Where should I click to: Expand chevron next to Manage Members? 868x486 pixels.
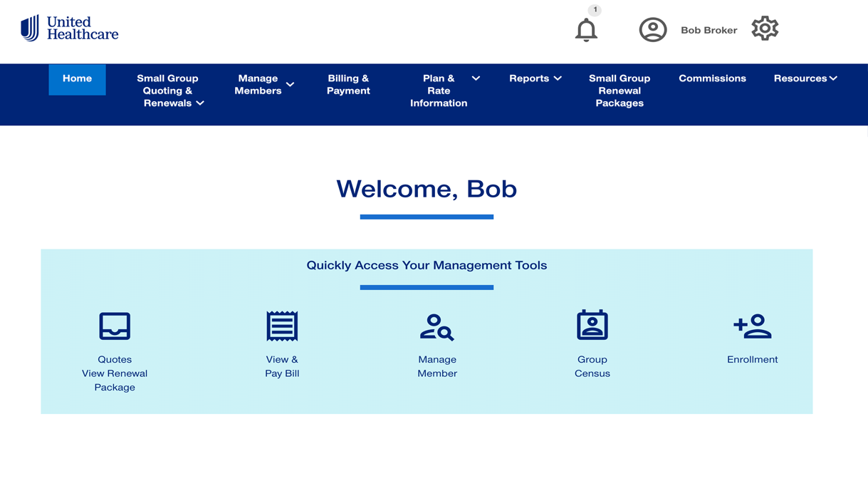(x=290, y=85)
